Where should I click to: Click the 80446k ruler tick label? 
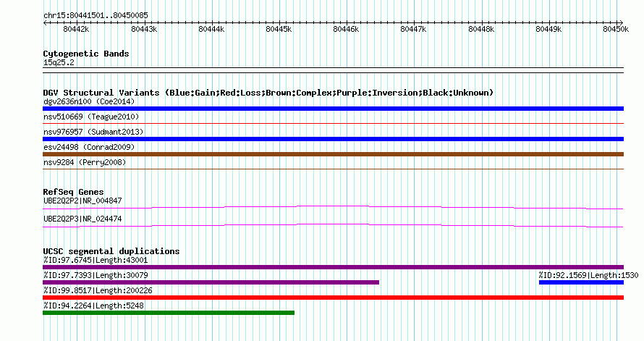tap(346, 29)
